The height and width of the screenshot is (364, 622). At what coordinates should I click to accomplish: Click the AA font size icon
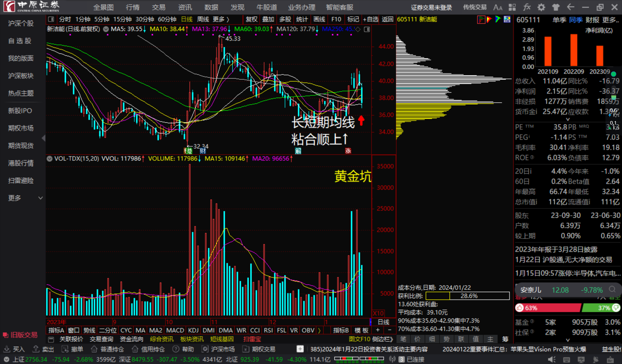498,7
